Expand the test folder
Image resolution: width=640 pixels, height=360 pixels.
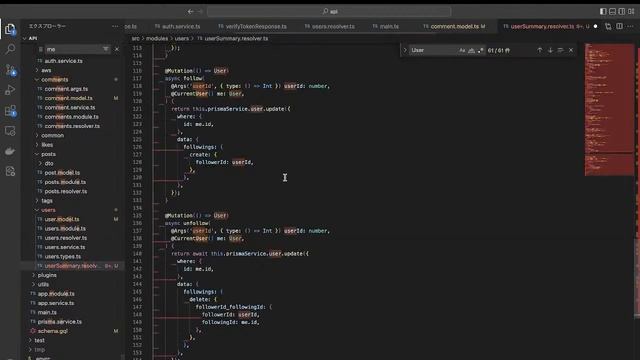[x=40, y=340]
